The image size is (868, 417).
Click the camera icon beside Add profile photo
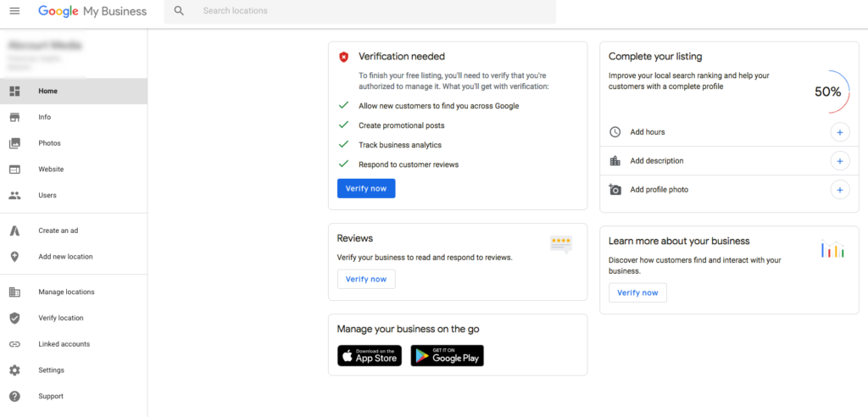coord(615,189)
